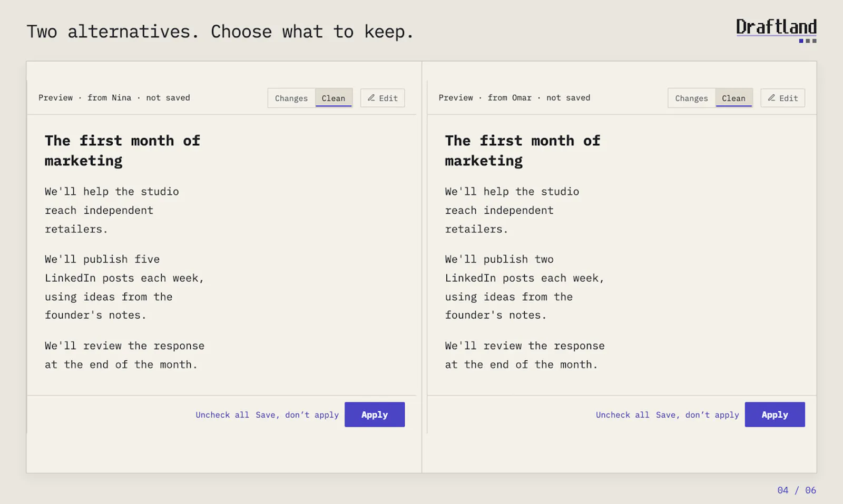This screenshot has height=504, width=843.
Task: Click Uncheck all under Nina's preview
Action: click(222, 415)
